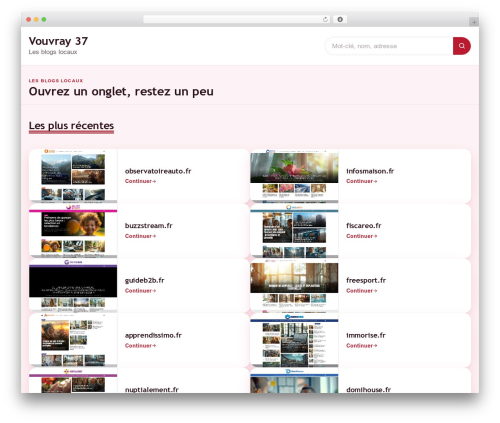The height and width of the screenshot is (423, 500).
Task: Select the freesport.fr site thumbnail
Action: tap(294, 286)
